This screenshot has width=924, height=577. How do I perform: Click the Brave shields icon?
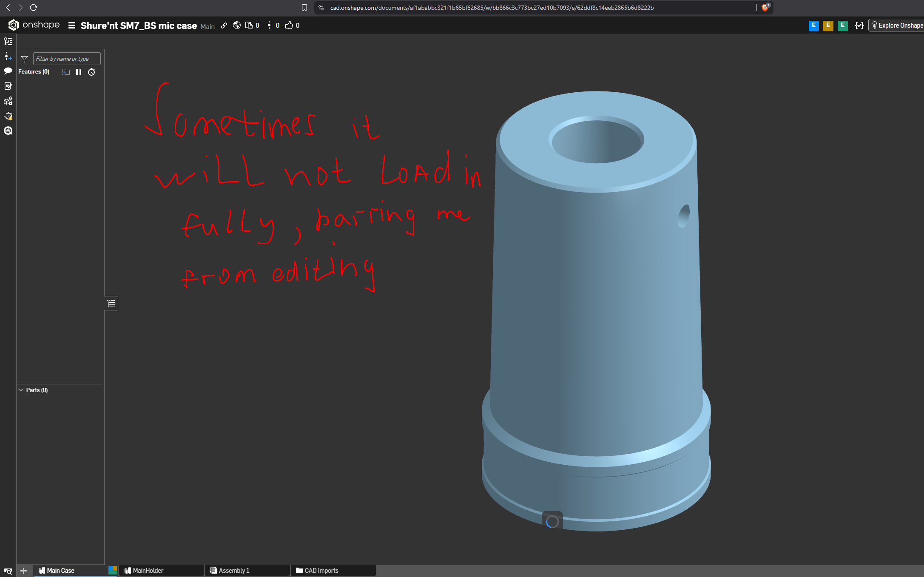coord(765,8)
